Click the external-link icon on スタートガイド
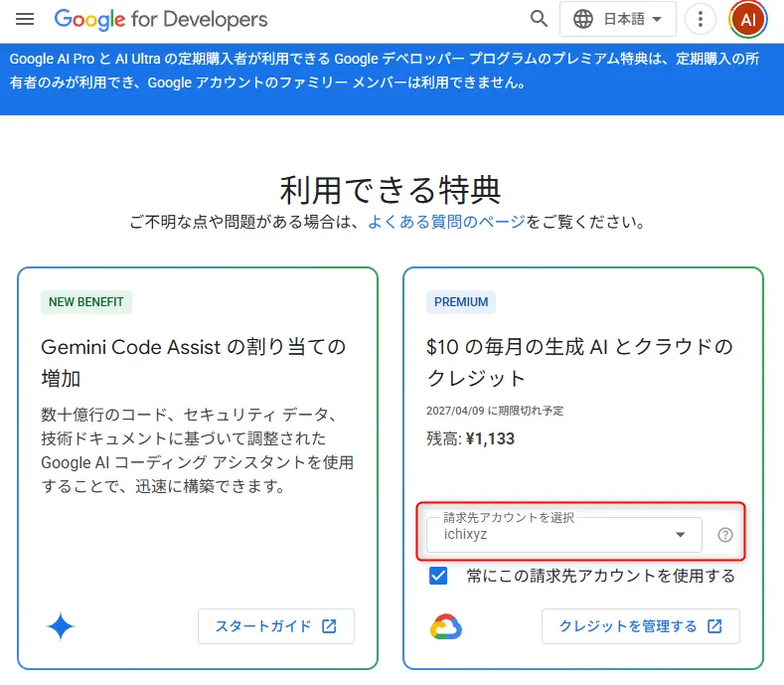Viewport: 784px width, 685px height. coord(329,626)
